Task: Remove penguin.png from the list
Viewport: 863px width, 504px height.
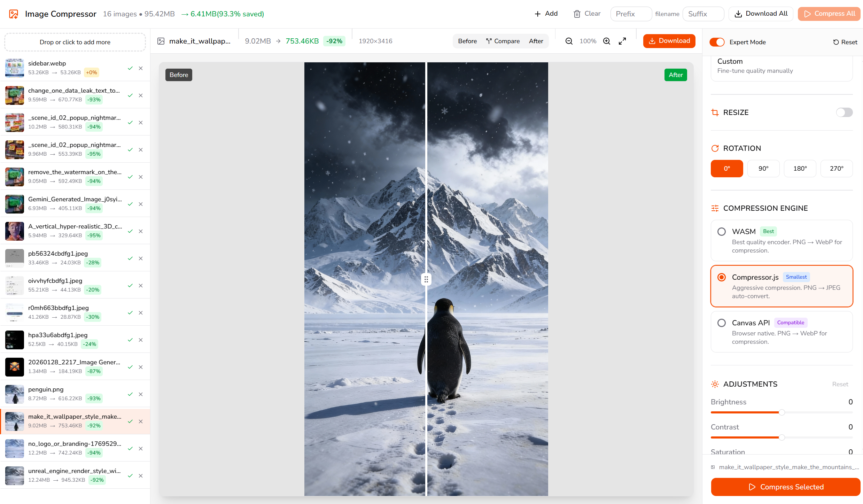Action: (x=141, y=394)
